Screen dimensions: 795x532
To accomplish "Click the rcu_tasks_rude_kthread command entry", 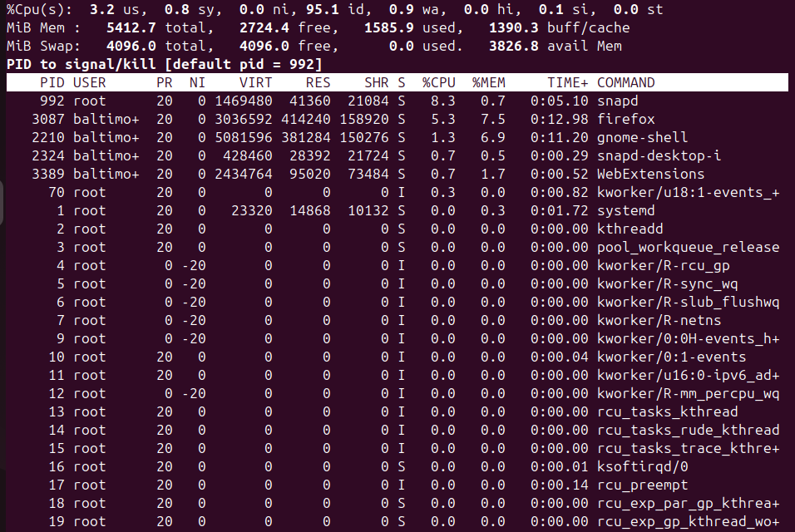I will (688, 429).
